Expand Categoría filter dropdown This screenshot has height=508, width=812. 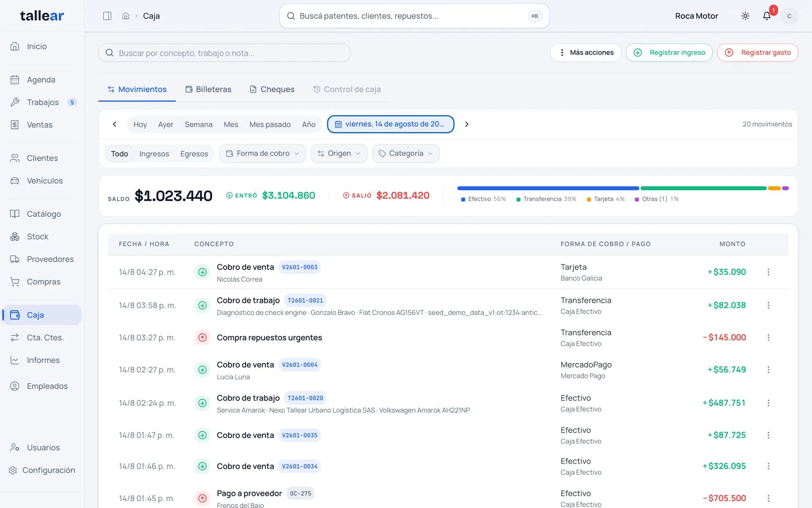406,154
